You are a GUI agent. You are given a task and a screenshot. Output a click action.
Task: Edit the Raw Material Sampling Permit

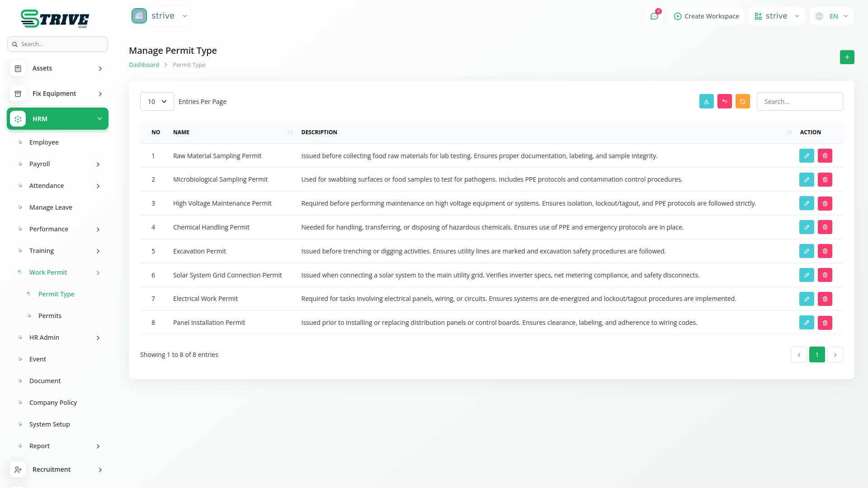tap(806, 156)
